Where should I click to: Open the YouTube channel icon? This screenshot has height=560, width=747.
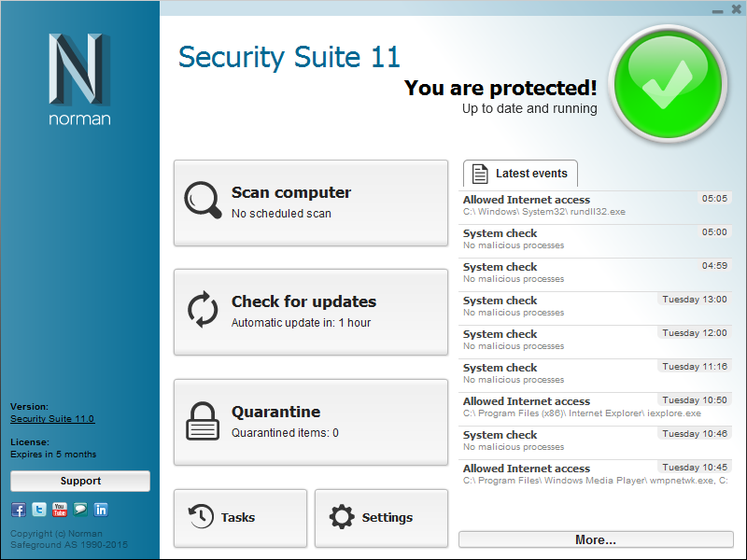click(59, 510)
